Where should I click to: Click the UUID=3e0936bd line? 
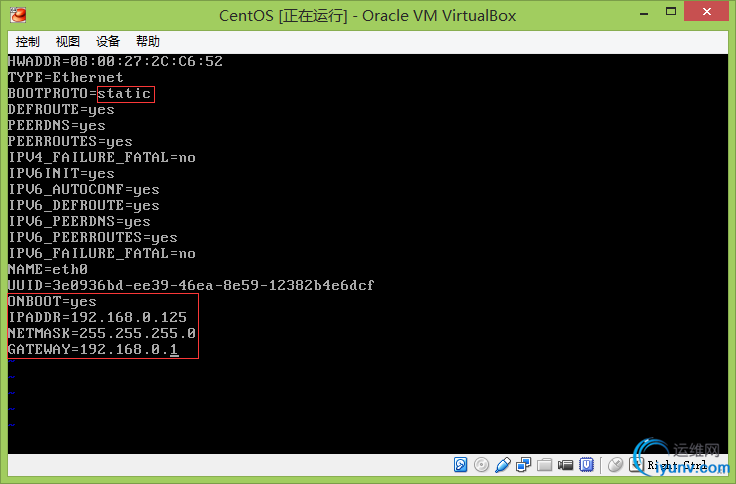[191, 285]
